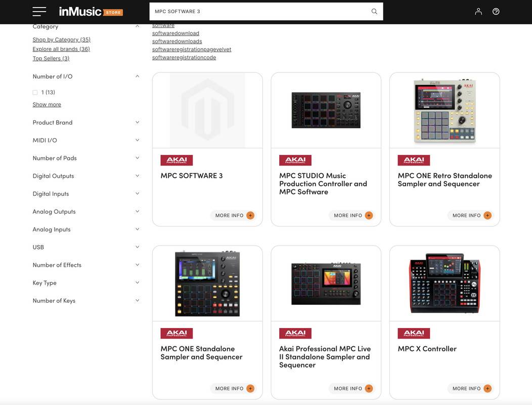Screen dimensions: 532x405
Task: Click the plus icon on the MPC STUDIO card
Action: pos(369,216)
